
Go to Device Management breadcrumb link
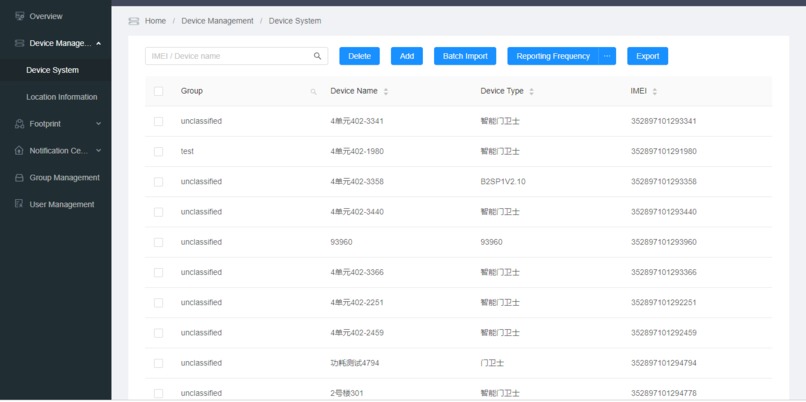[217, 21]
